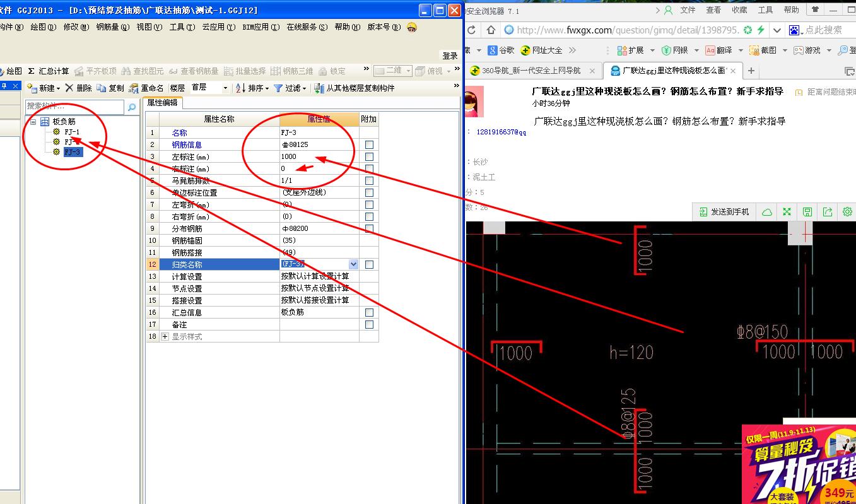Viewport: 856px width, 504px height.
Task: Open the 绘图(D) menu
Action: point(43,27)
